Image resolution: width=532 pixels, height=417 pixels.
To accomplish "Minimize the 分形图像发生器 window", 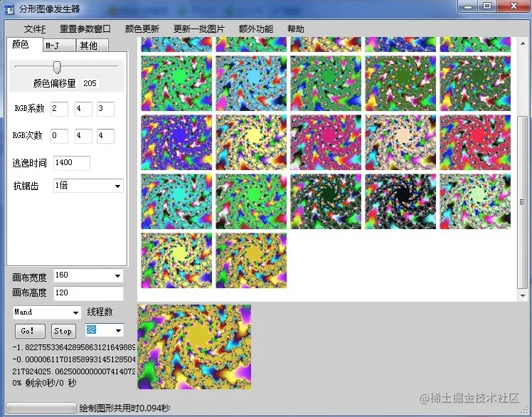I will coord(468,6).
